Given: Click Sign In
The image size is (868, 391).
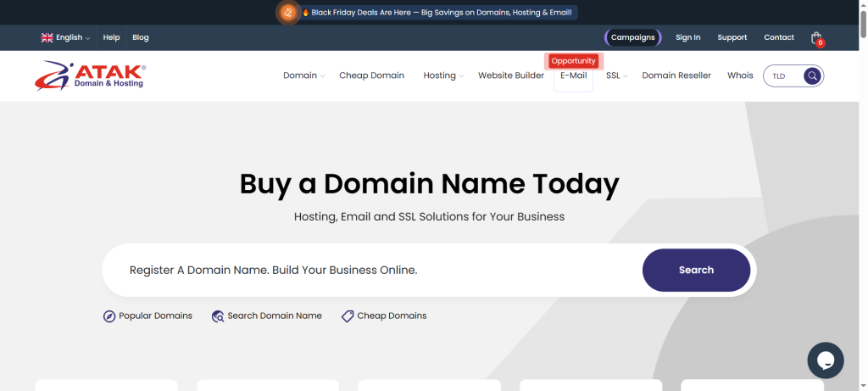Looking at the screenshot, I should (688, 37).
